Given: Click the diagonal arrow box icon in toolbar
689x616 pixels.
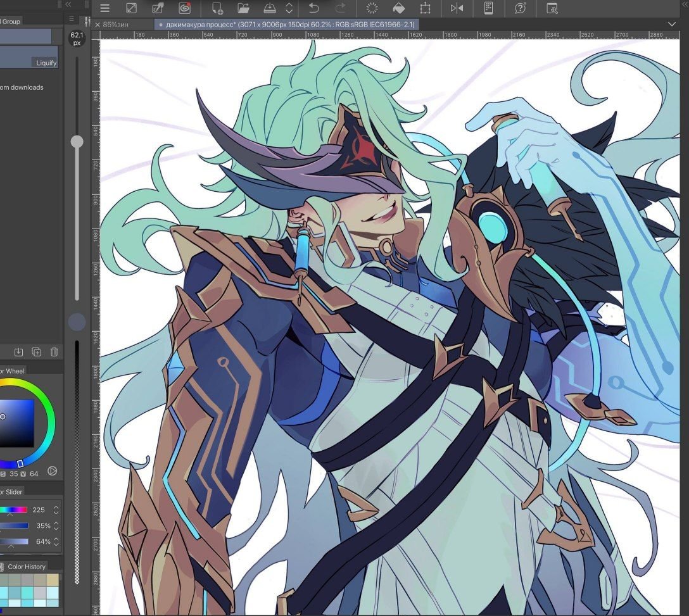Looking at the screenshot, I should [x=131, y=8].
